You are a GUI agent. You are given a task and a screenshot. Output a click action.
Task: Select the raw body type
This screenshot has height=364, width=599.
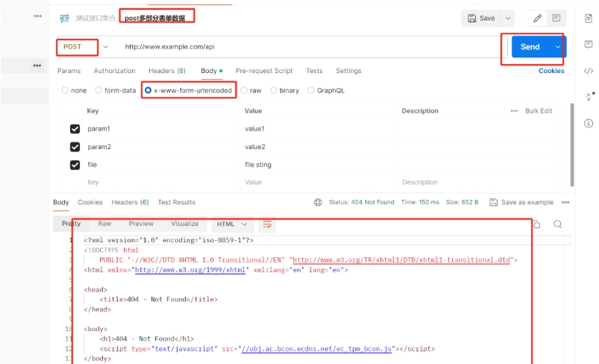(244, 90)
